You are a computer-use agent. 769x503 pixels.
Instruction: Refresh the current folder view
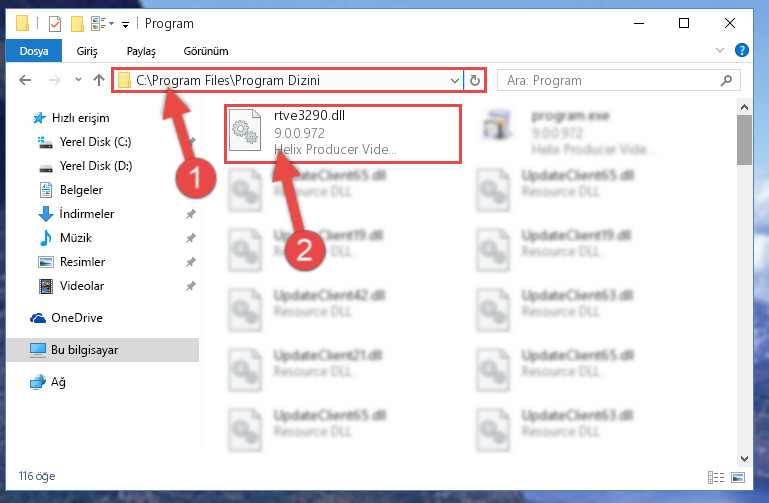pyautogui.click(x=475, y=80)
